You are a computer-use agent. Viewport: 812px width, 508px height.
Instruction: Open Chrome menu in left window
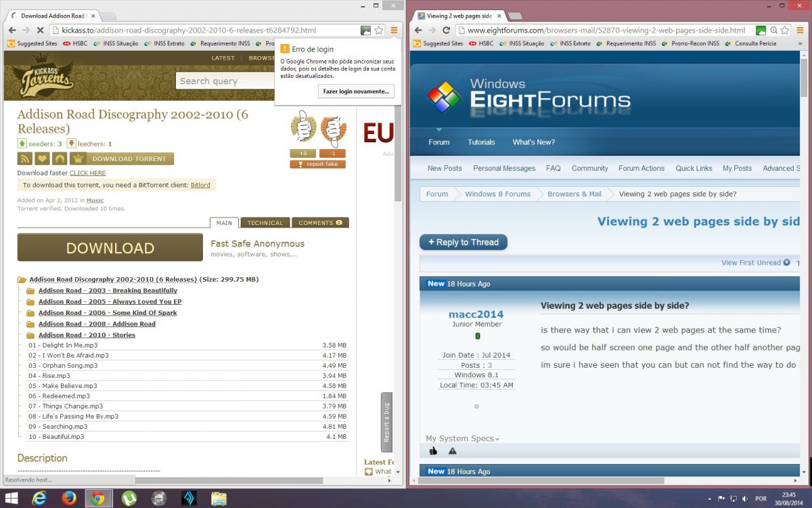(394, 30)
